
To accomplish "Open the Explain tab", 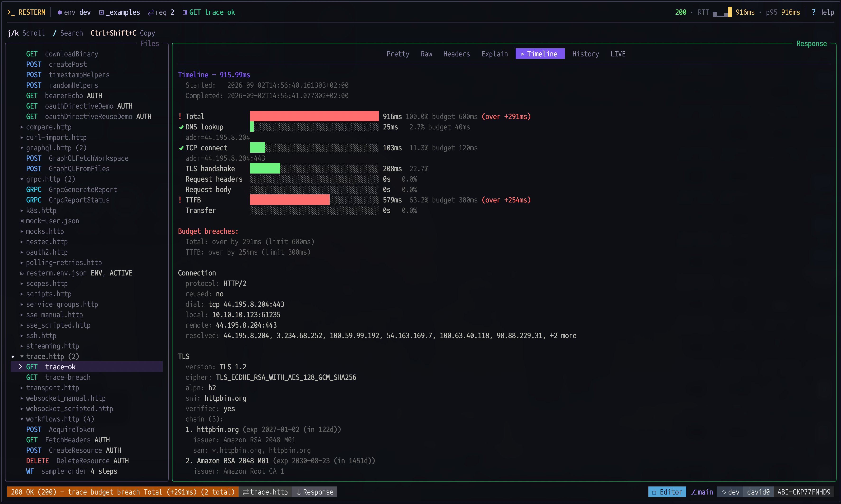I will click(x=494, y=54).
